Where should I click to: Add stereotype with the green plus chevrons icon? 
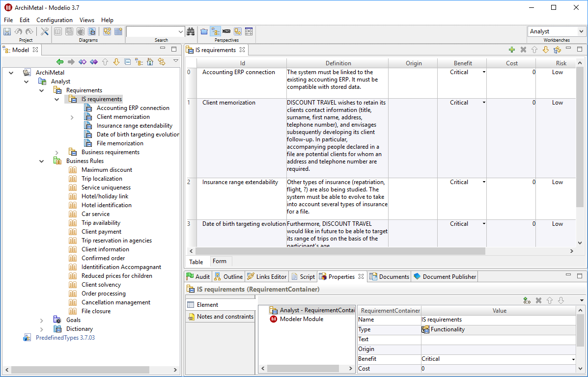click(527, 300)
